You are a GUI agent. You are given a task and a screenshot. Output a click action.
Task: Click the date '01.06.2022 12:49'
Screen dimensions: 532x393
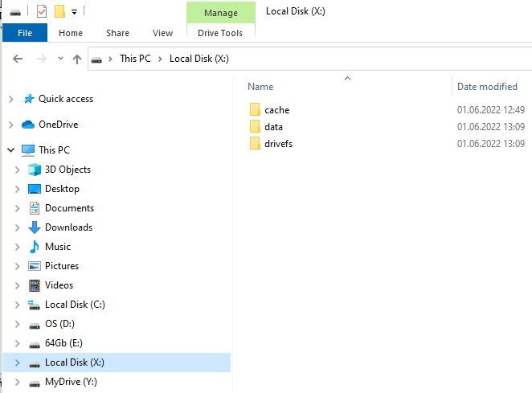coord(491,110)
